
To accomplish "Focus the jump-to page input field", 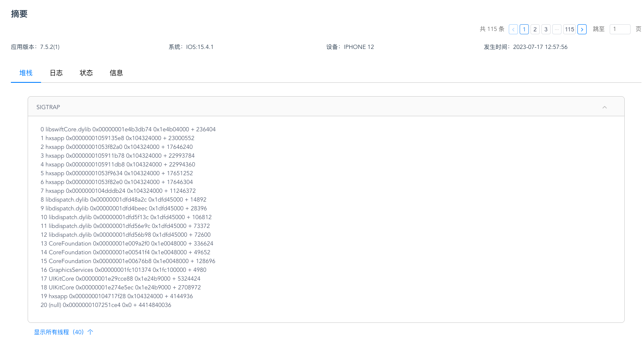I will pos(620,29).
